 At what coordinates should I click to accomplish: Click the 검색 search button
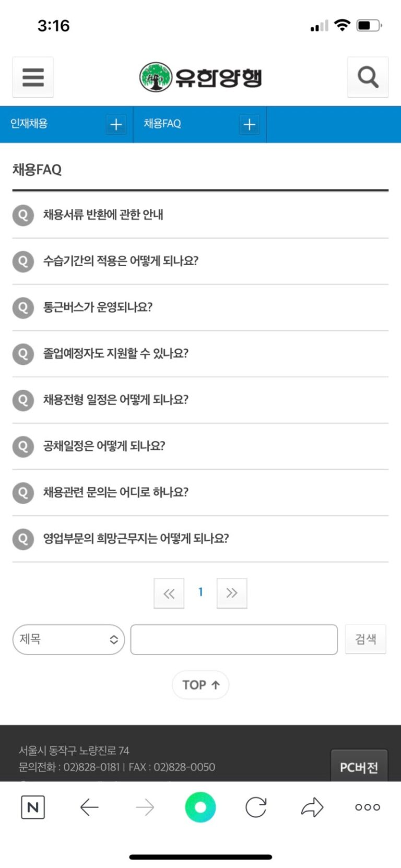click(365, 639)
